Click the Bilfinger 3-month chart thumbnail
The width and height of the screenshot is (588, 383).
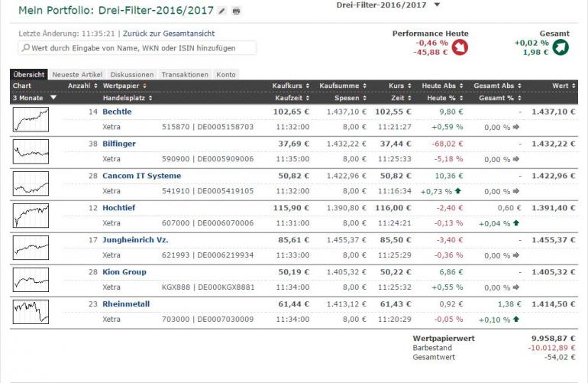point(31,151)
